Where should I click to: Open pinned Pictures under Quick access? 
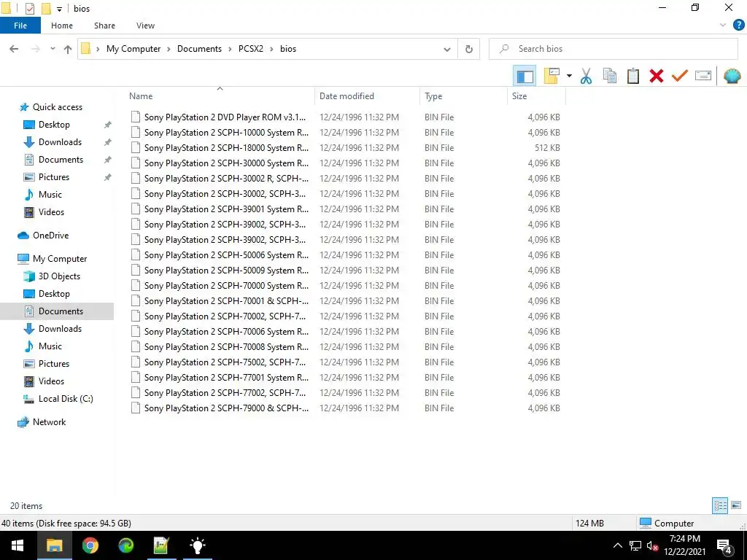pyautogui.click(x=54, y=177)
